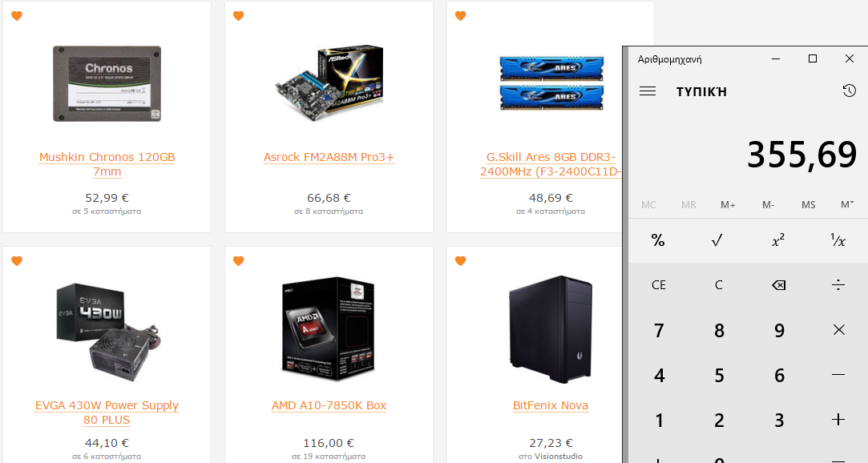This screenshot has width=868, height=463.
Task: Toggle favorite heart on Asrock FM2A88M card
Action: click(x=239, y=15)
